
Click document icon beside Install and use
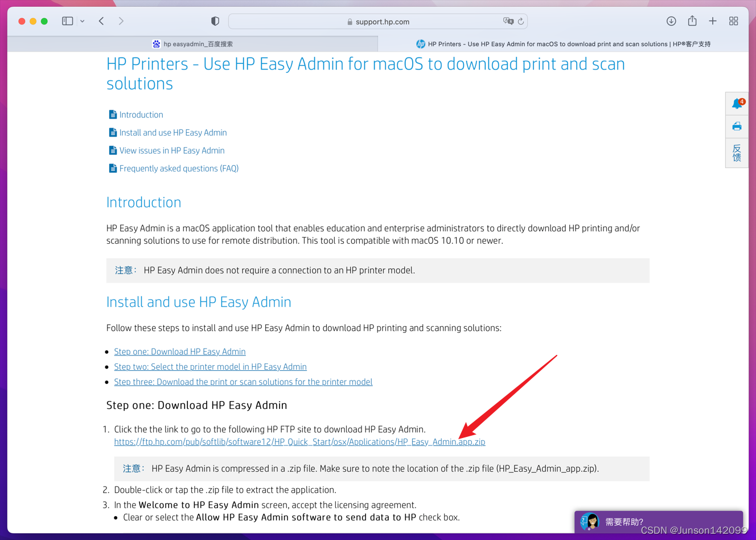coord(113,133)
